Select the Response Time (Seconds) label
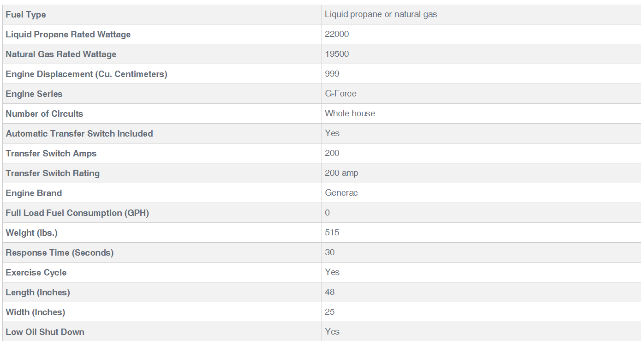The height and width of the screenshot is (341, 644). [x=60, y=253]
